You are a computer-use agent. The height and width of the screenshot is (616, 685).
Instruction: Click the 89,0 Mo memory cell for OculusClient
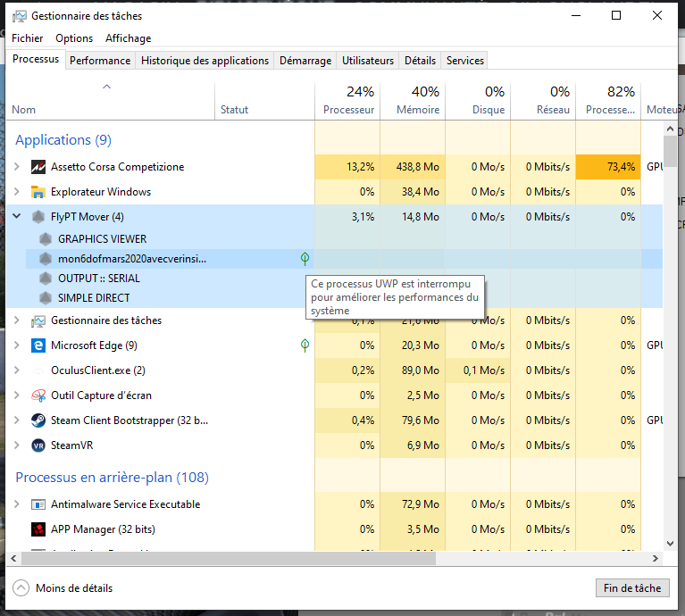coord(413,370)
